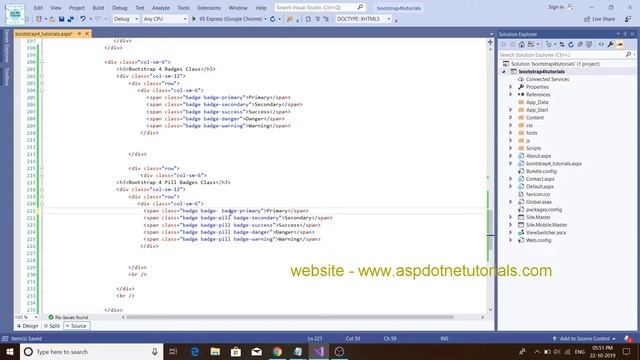640x360 pixels.
Task: Click notifications icon in status bar corner
Action: [x=627, y=338]
